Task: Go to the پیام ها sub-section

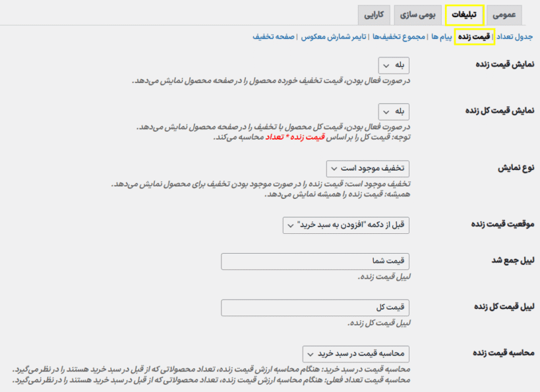Action: pyautogui.click(x=442, y=36)
